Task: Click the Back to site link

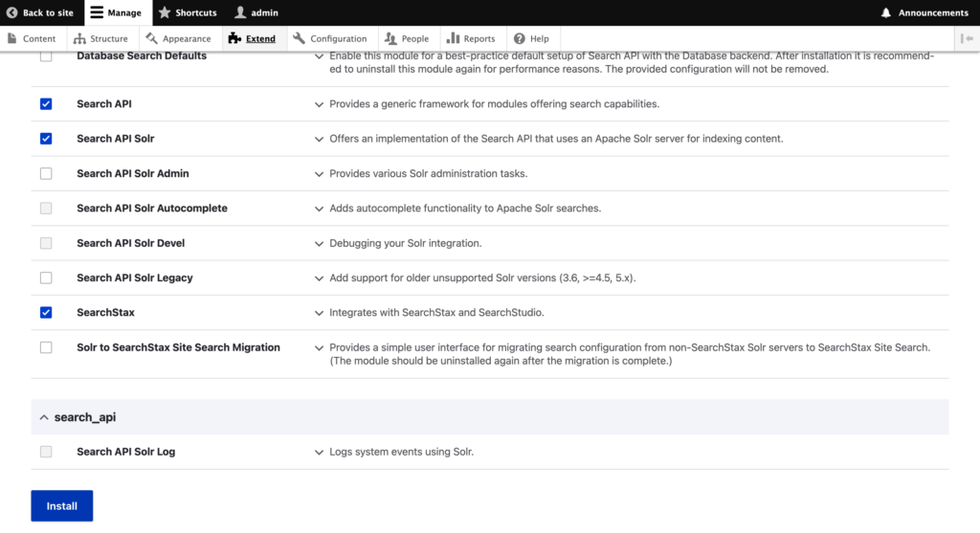Action: tap(40, 12)
